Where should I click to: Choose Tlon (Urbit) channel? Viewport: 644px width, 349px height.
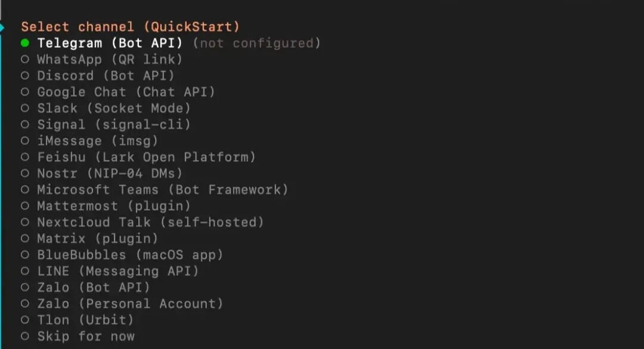[85, 320]
